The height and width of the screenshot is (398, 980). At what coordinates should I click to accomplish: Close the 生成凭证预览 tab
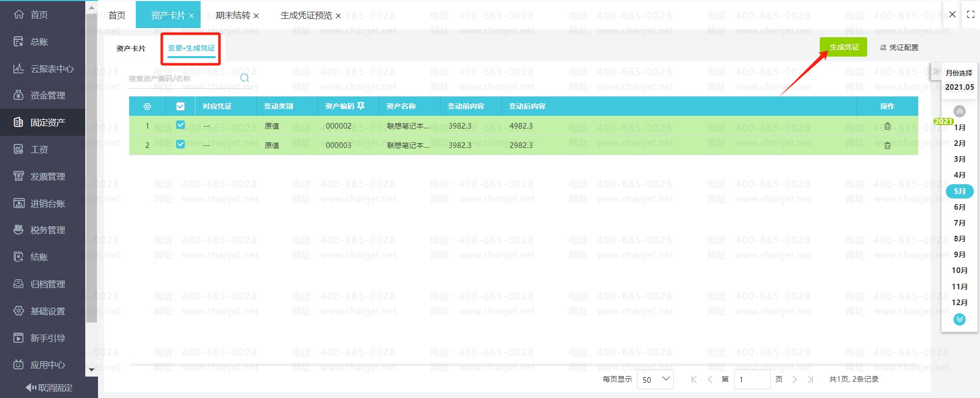tap(338, 16)
